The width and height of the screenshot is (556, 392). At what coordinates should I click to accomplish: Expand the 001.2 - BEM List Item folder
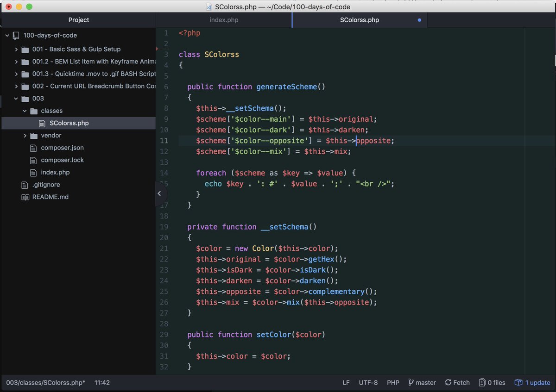(x=16, y=62)
